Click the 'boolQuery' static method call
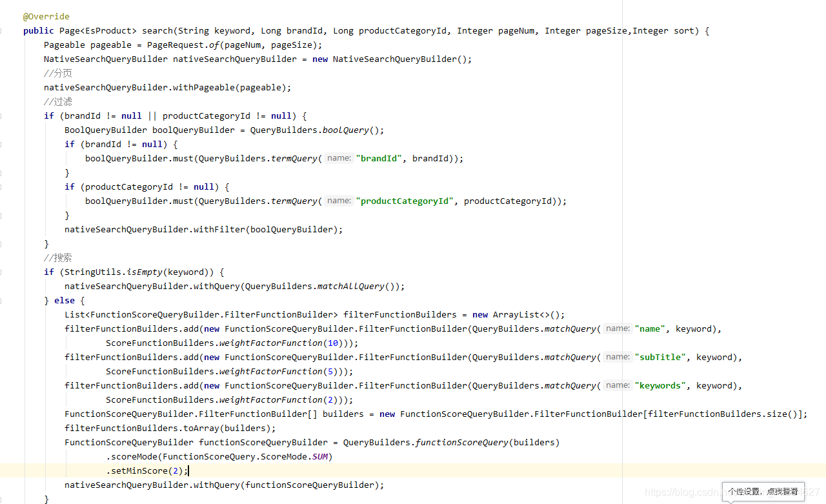The height and width of the screenshot is (504, 826). 346,130
